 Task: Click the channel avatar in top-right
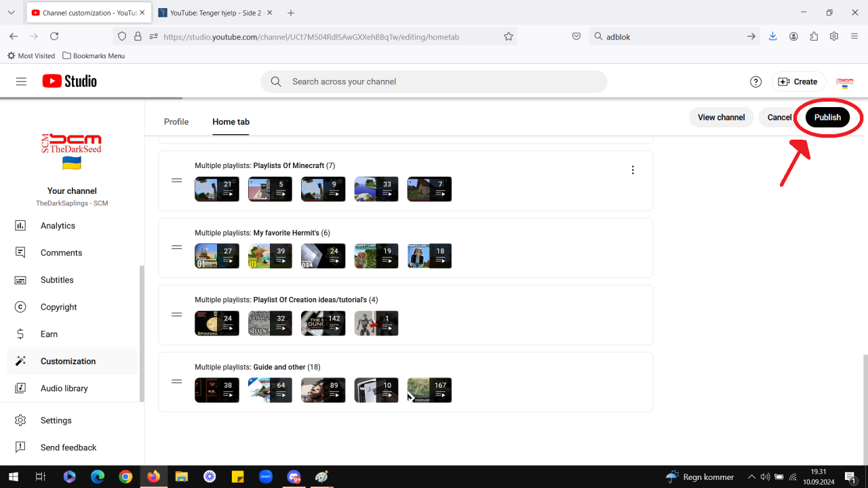(844, 82)
